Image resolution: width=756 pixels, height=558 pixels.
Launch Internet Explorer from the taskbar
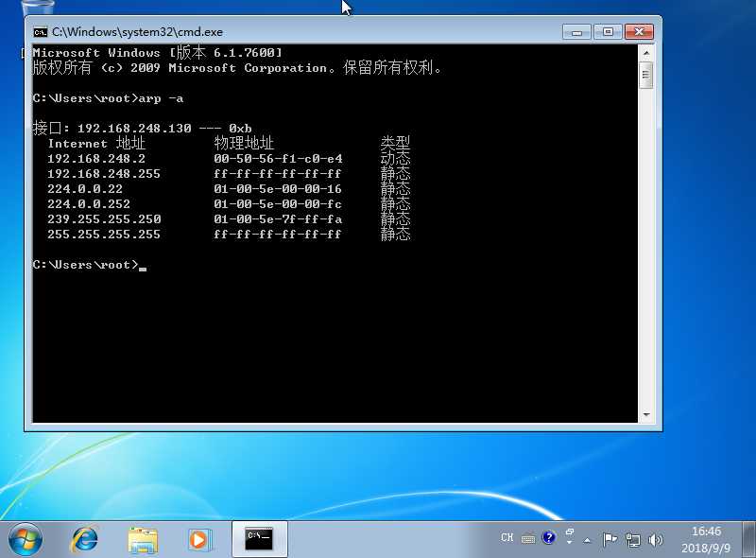[x=84, y=539]
